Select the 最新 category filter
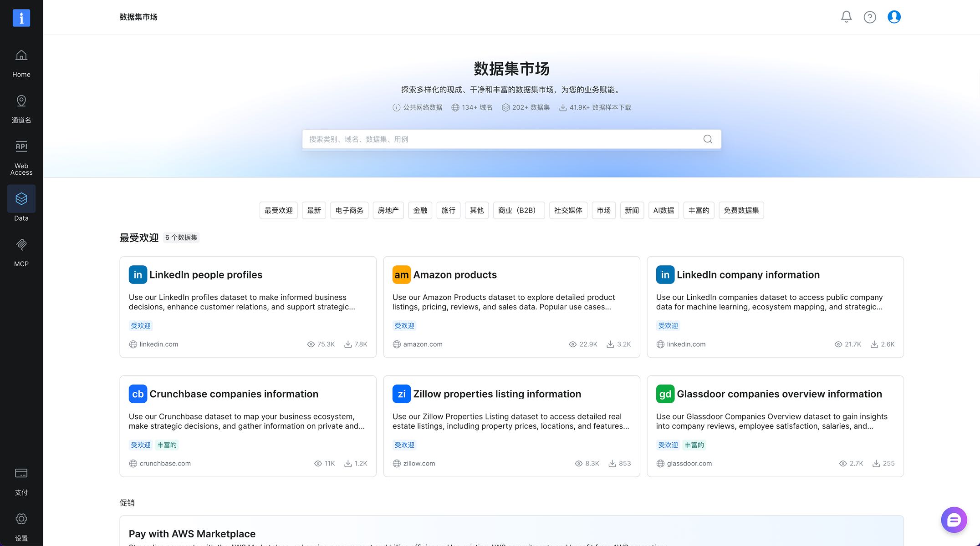The height and width of the screenshot is (546, 980). (314, 210)
